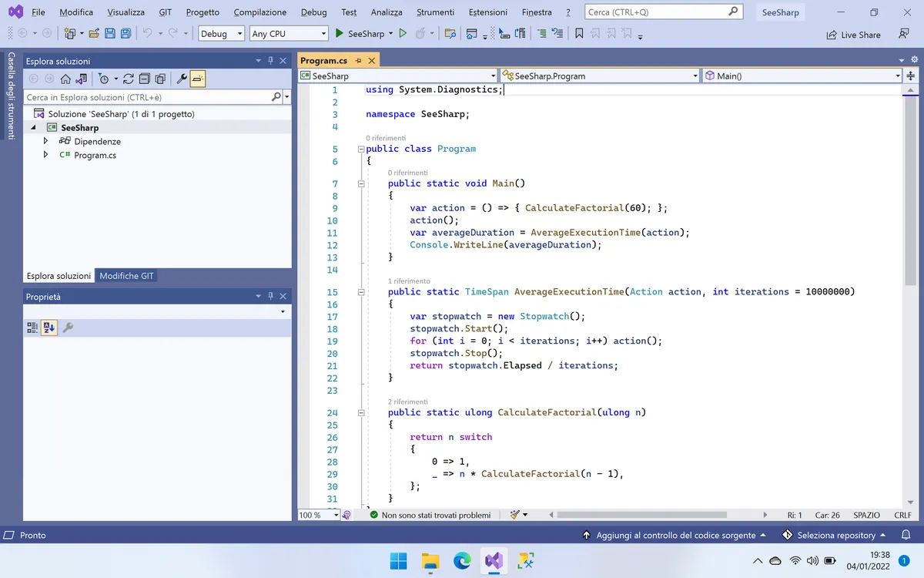924x578 pixels.
Task: Click the Categorized view icon in Proprietà panel
Action: click(x=32, y=328)
